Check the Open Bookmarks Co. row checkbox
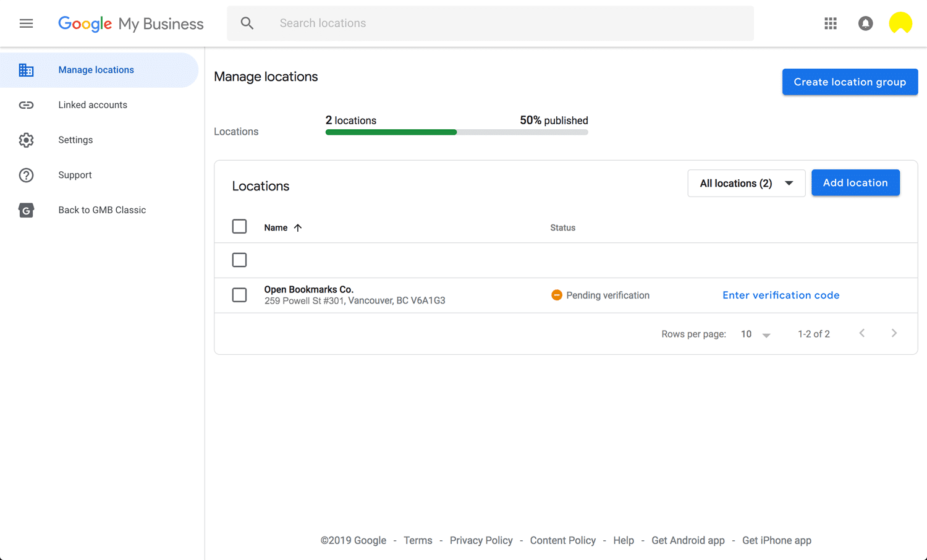The image size is (927, 560). (239, 295)
